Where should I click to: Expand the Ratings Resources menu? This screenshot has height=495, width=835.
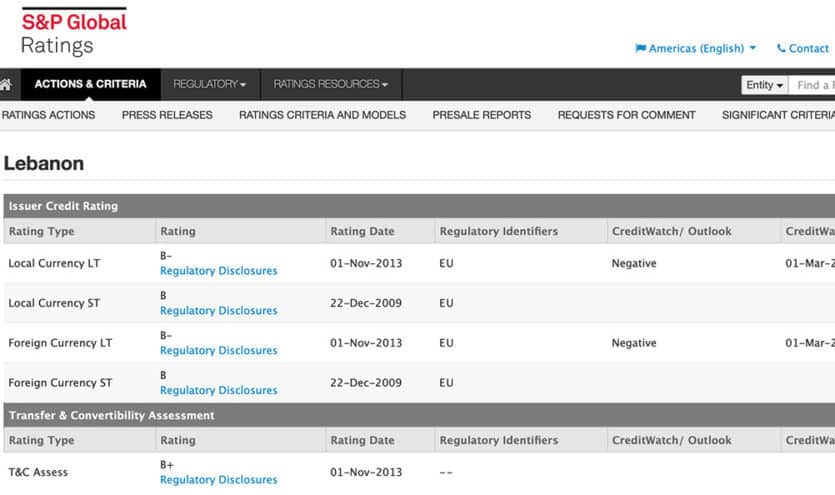[x=330, y=85]
